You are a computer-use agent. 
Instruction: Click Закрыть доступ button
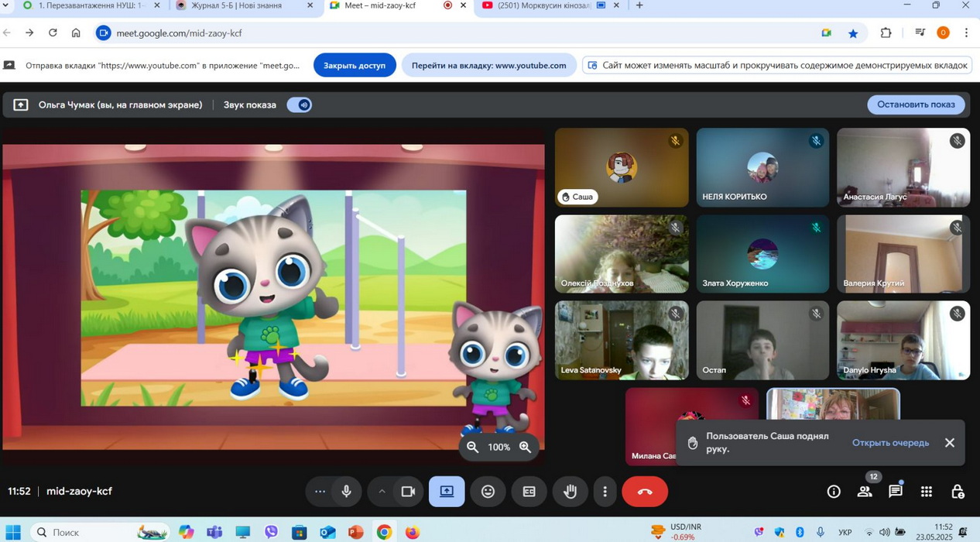click(355, 65)
